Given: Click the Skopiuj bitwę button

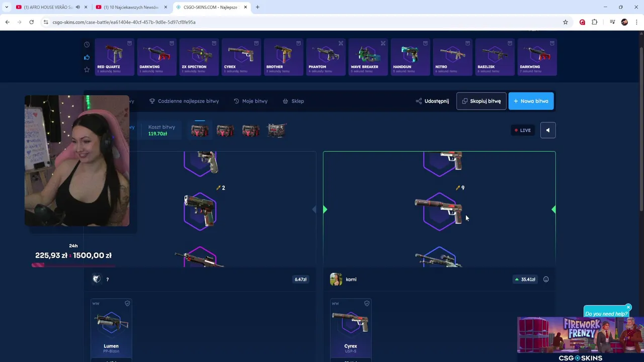Looking at the screenshot, I should 481,101.
